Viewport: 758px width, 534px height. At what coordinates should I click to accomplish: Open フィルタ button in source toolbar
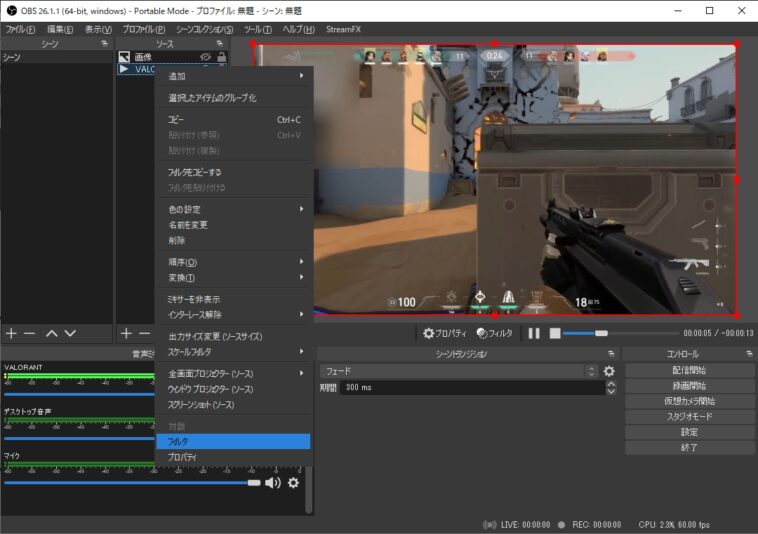click(x=494, y=333)
